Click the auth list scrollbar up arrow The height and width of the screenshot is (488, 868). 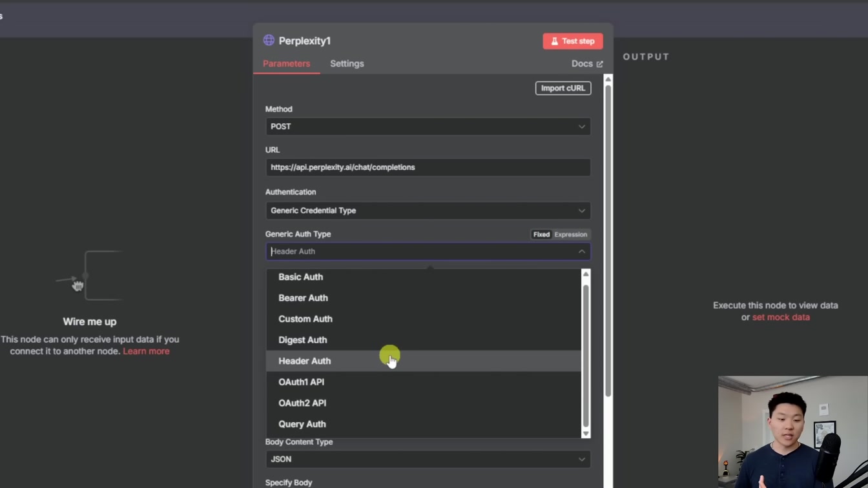tap(586, 274)
